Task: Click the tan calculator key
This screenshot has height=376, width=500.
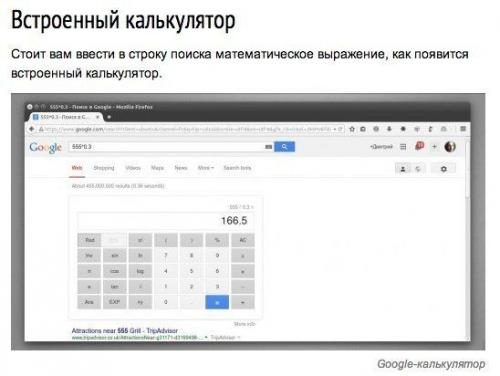Action: click(114, 287)
